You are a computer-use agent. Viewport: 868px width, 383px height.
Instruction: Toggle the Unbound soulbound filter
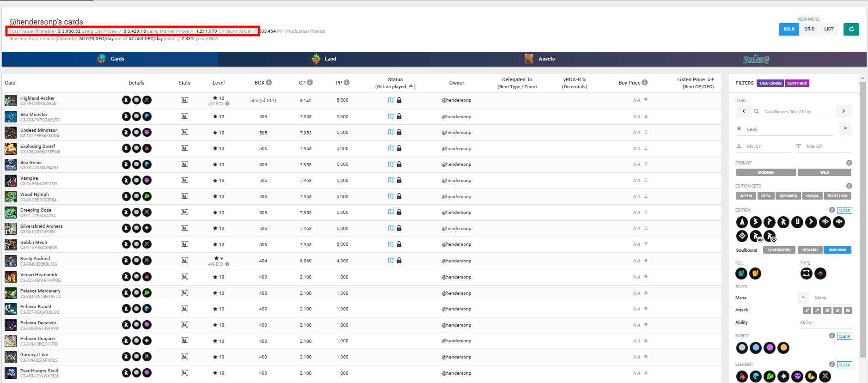[x=837, y=250]
